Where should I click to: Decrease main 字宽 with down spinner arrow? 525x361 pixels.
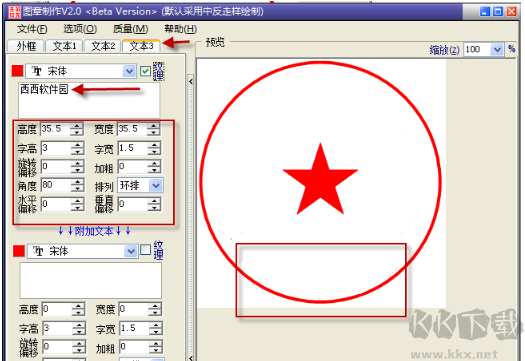coord(155,151)
